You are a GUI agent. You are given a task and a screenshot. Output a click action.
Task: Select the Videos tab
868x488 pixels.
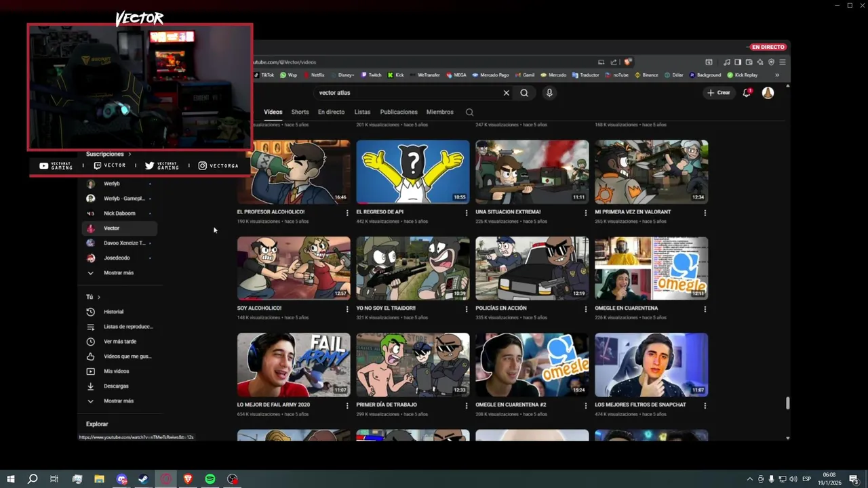point(273,112)
